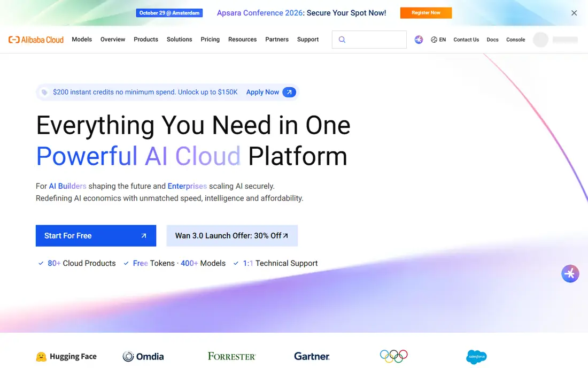Open the Pricing menu
The width and height of the screenshot is (588, 368).
tap(210, 40)
